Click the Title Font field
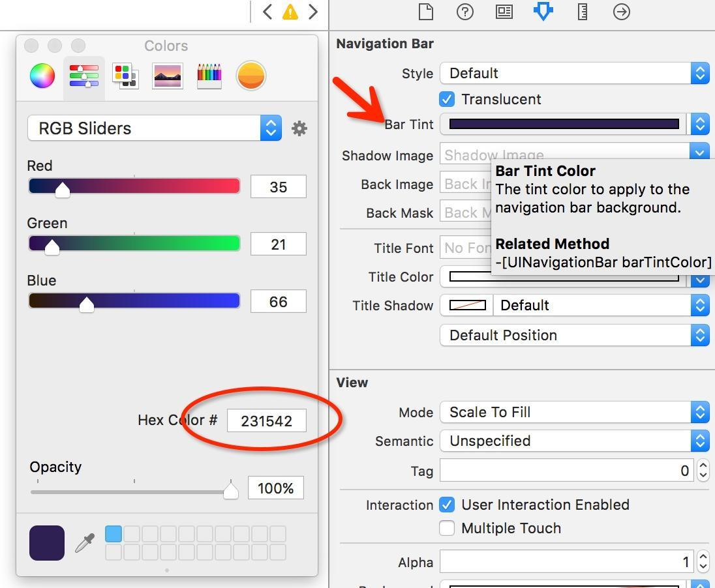The height and width of the screenshot is (588, 715). [466, 248]
